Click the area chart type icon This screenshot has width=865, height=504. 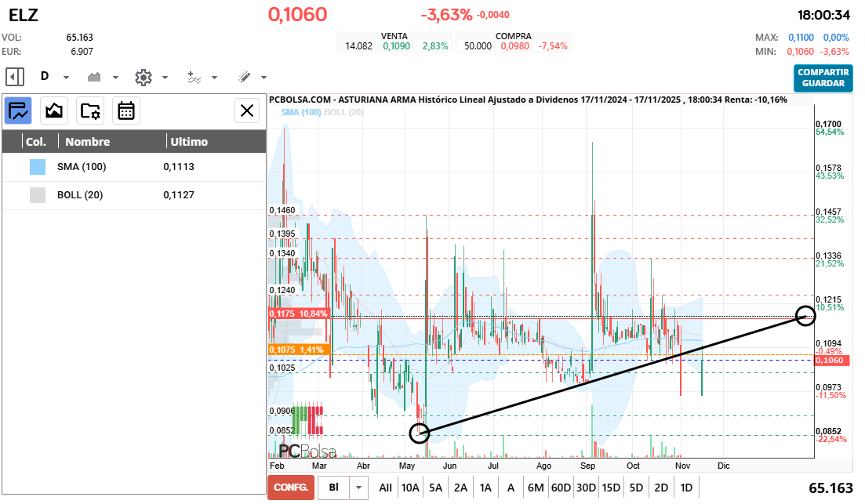point(94,77)
